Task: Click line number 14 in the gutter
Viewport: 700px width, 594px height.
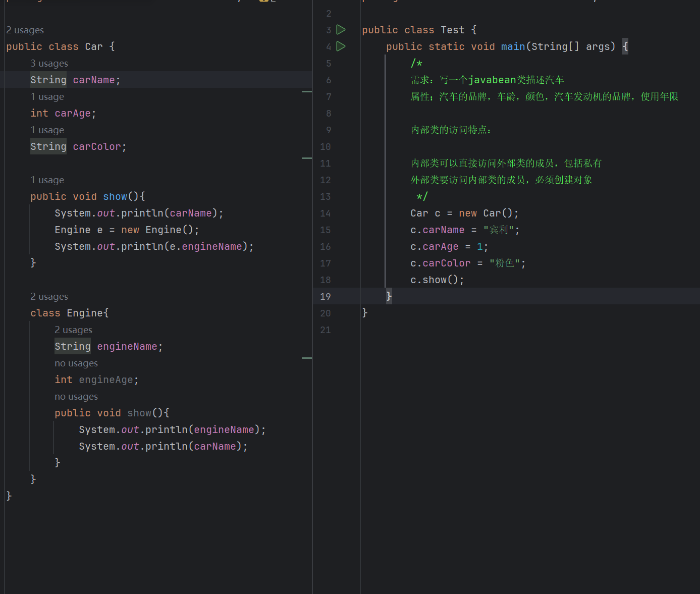Action: [x=326, y=213]
